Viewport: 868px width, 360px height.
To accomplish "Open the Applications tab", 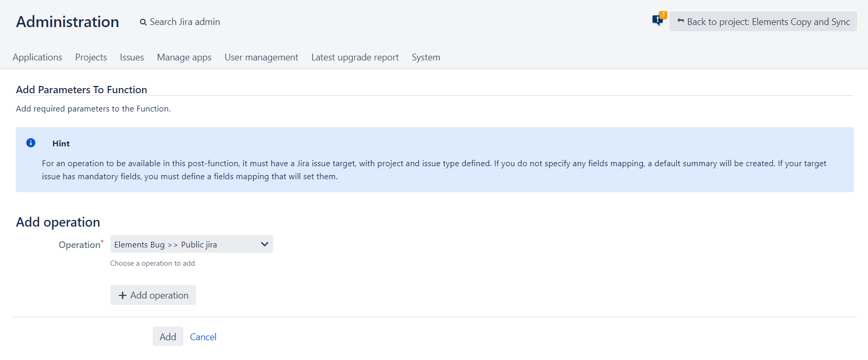I will tap(38, 57).
